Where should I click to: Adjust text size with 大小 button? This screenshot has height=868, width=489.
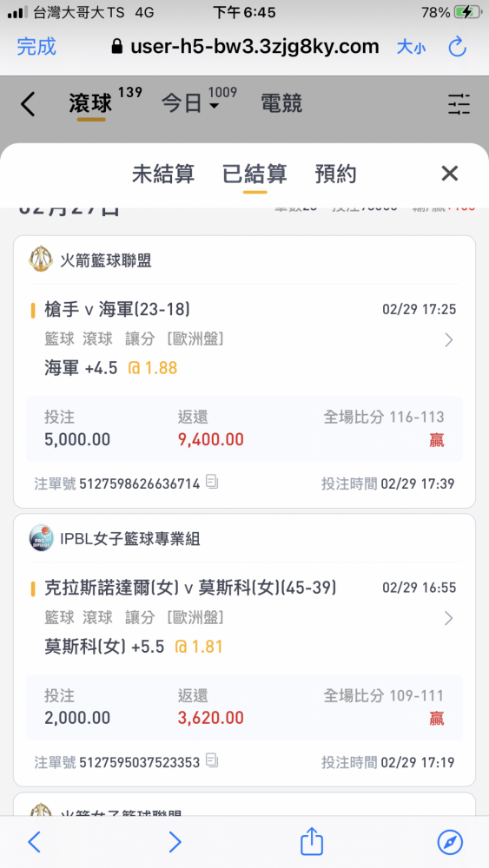(x=411, y=47)
